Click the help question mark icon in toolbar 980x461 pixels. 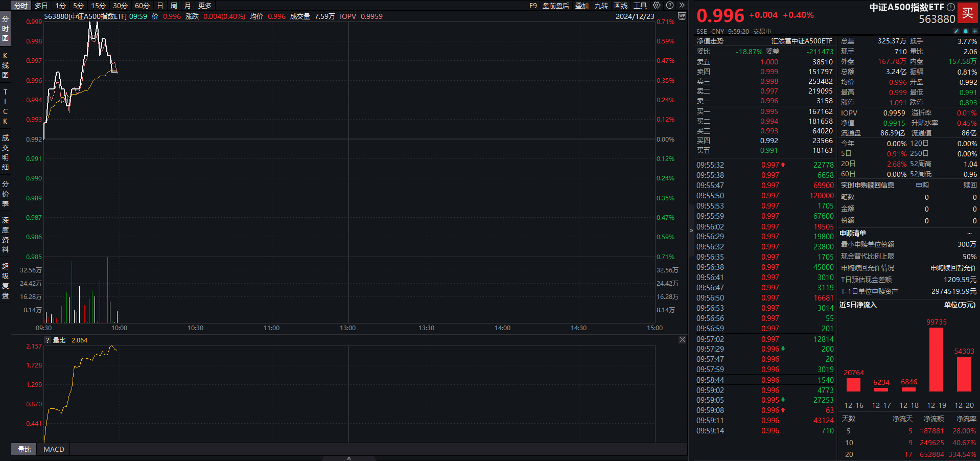(670, 6)
